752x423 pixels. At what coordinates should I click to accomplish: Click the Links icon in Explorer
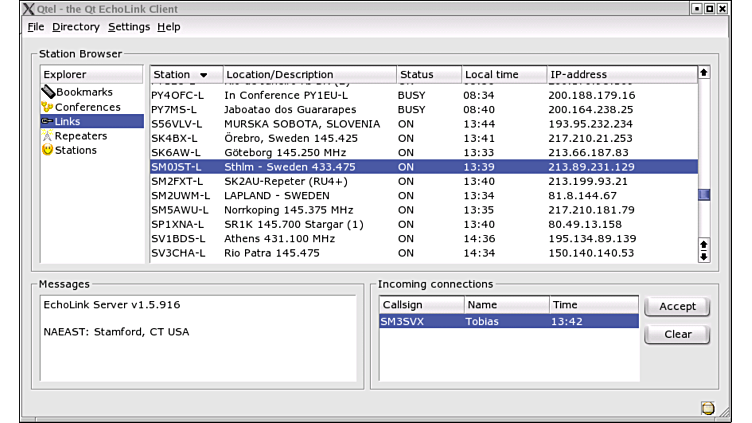coord(47,121)
